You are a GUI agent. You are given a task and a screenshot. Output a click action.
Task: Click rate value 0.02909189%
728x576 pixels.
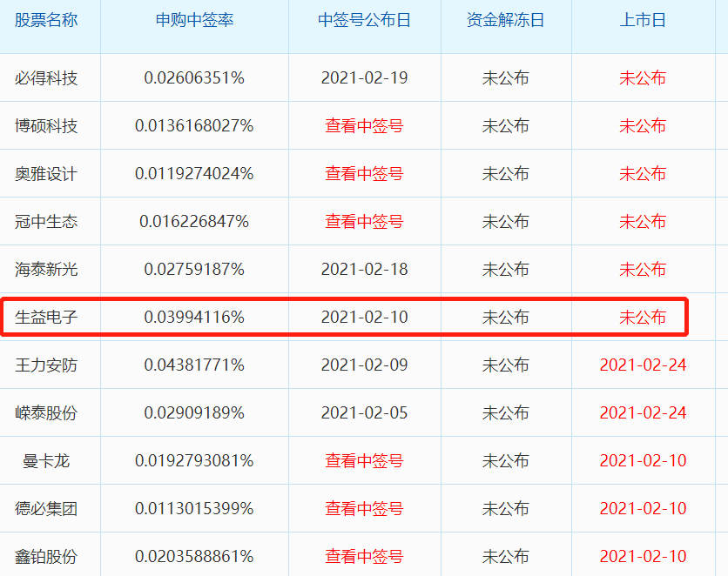pyautogui.click(x=194, y=412)
